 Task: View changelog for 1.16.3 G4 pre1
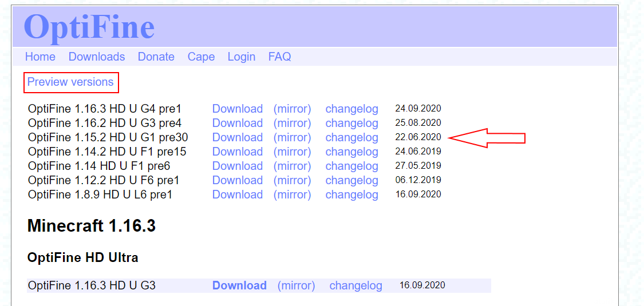coord(351,109)
